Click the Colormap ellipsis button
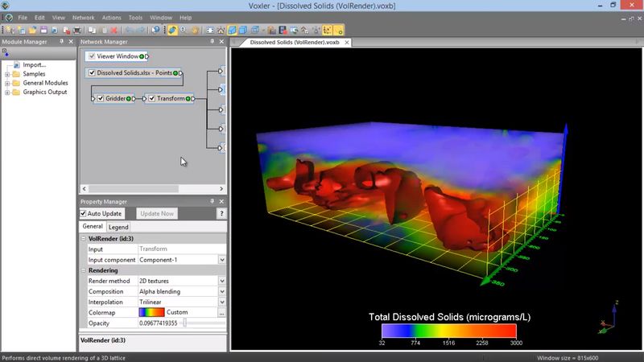The width and height of the screenshot is (644, 362). pyautogui.click(x=222, y=312)
